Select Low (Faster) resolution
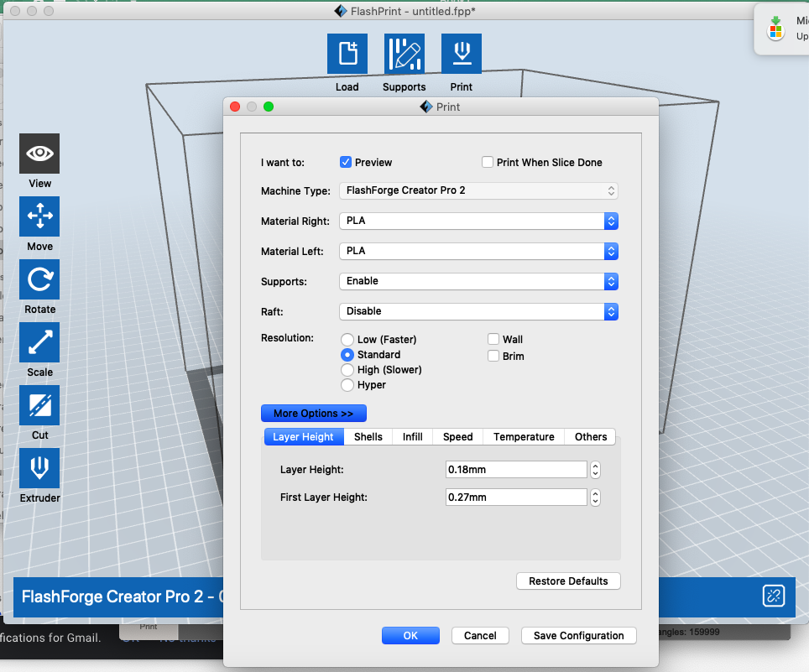The height and width of the screenshot is (672, 809). (347, 339)
